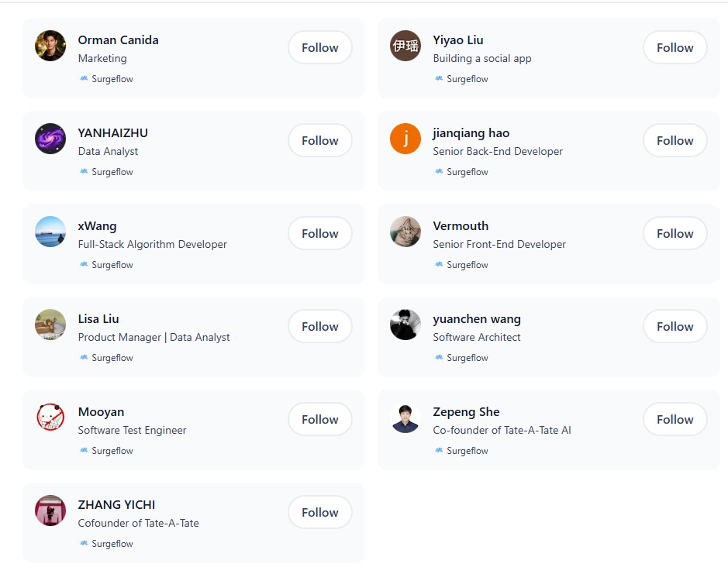Click the Surgeflow icon under Zepeng She

(439, 450)
